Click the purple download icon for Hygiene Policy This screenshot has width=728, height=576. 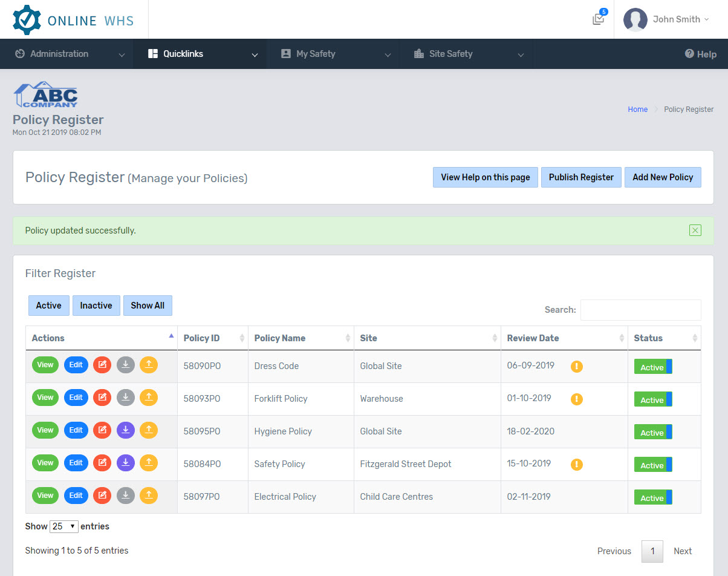pyautogui.click(x=125, y=430)
